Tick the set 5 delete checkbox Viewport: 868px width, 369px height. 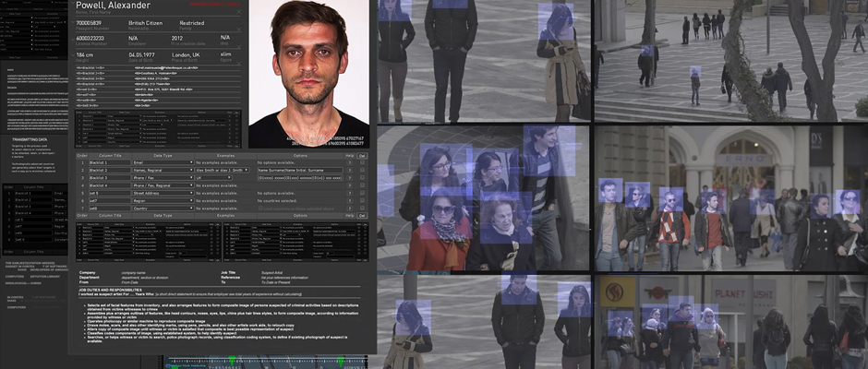pyautogui.click(x=362, y=193)
